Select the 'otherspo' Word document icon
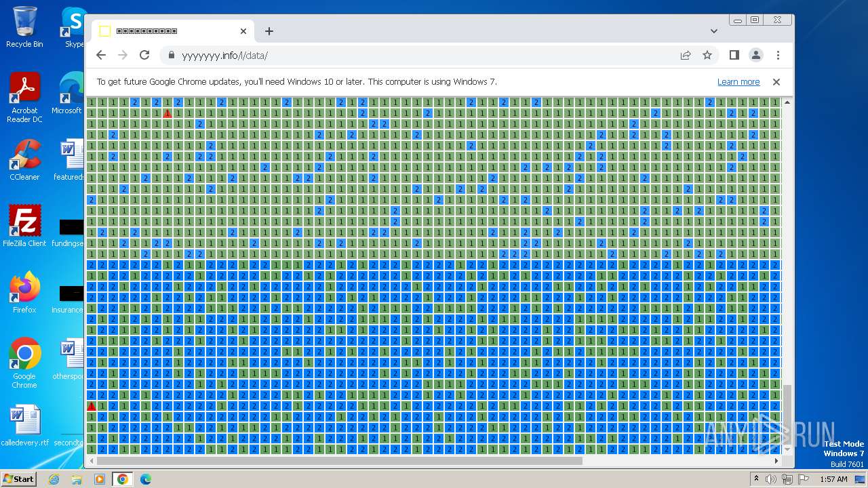 (x=68, y=360)
